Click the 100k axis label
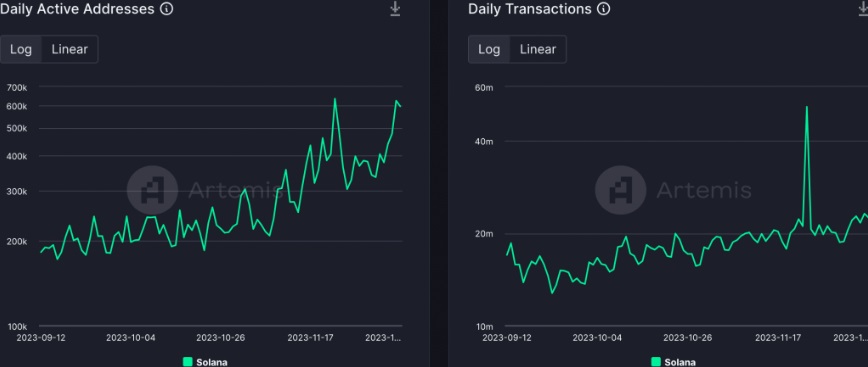This screenshot has height=367, width=868. point(17,327)
